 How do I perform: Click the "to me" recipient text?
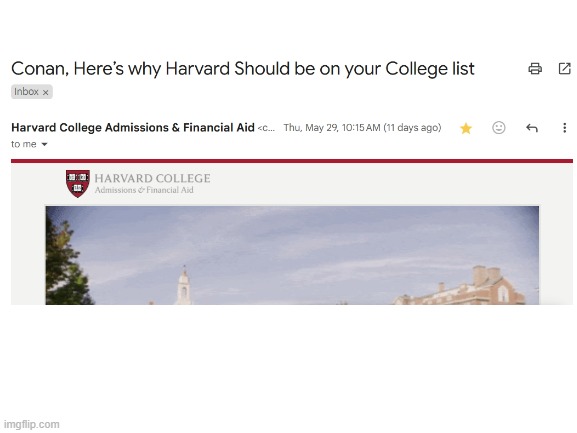[x=24, y=144]
